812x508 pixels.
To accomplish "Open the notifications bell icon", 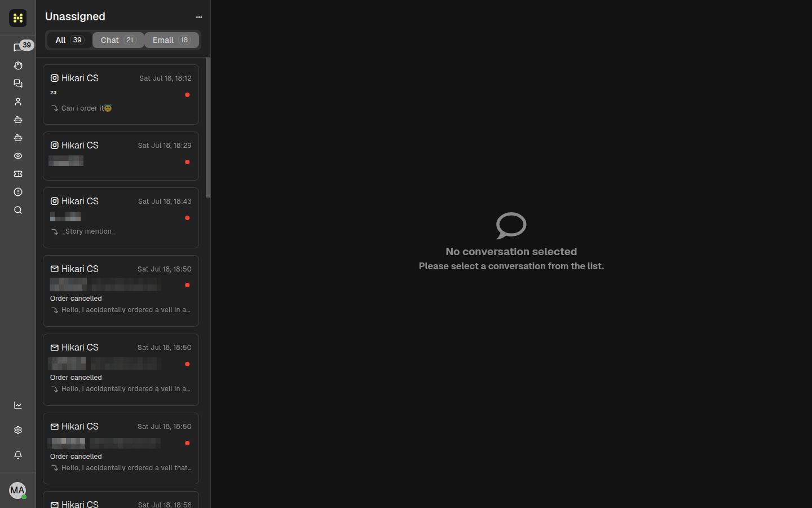I will pyautogui.click(x=18, y=455).
